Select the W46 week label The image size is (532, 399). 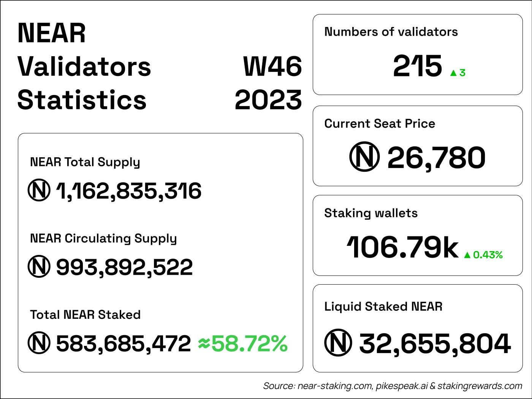click(x=272, y=66)
